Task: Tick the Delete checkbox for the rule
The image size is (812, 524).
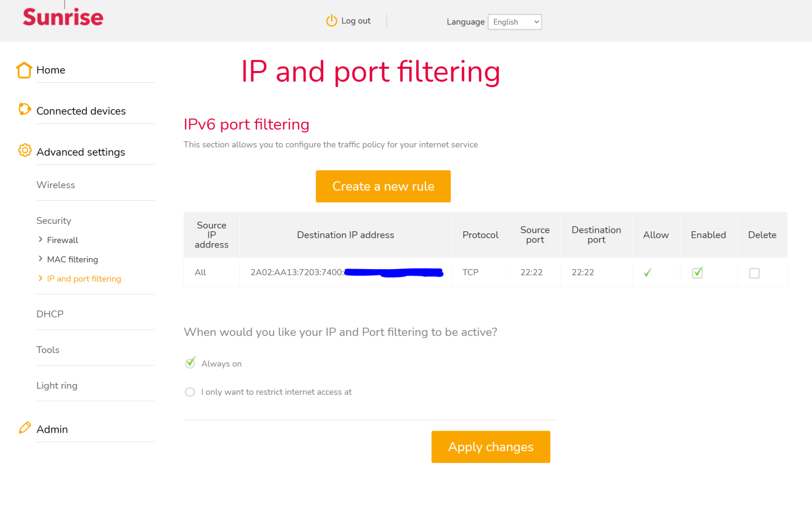Action: [754, 273]
